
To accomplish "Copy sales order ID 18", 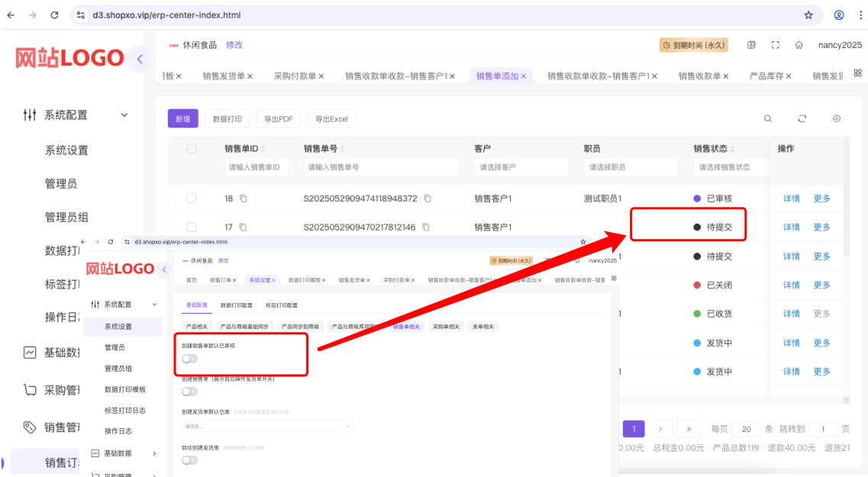I will 243,198.
